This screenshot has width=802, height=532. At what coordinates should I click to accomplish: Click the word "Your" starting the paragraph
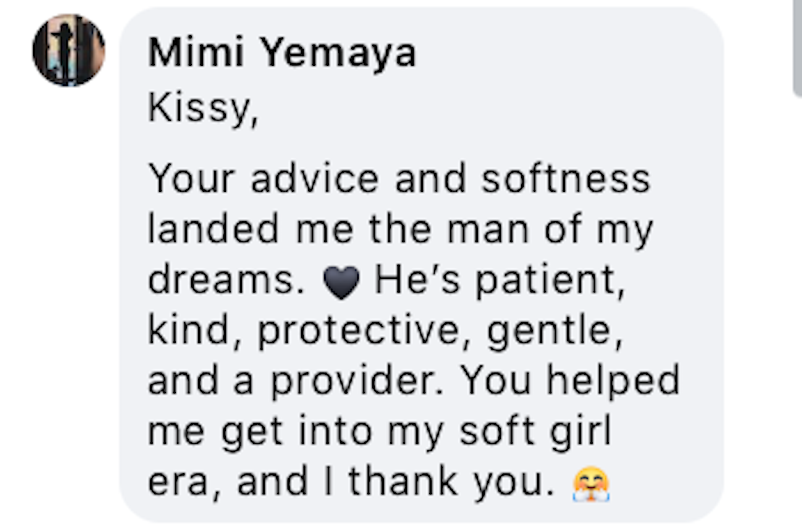coord(191,178)
